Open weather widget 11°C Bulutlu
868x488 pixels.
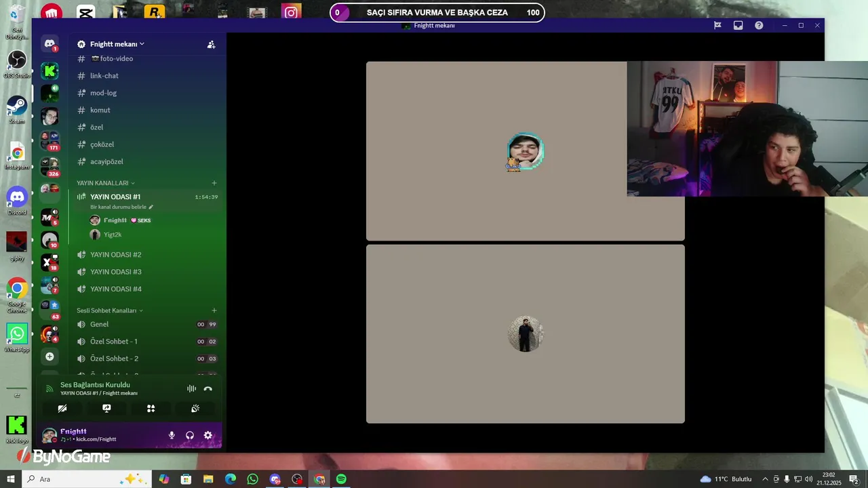tap(726, 479)
